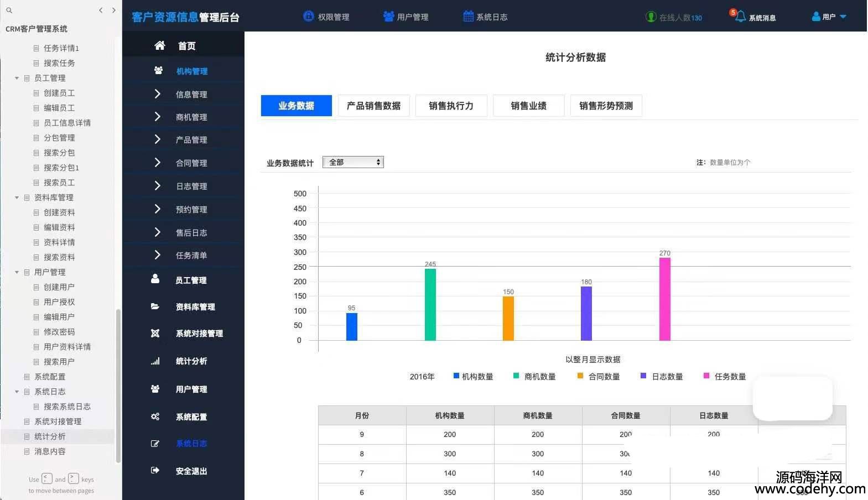
Task: Click the 员工管理 person icon
Action: click(155, 279)
